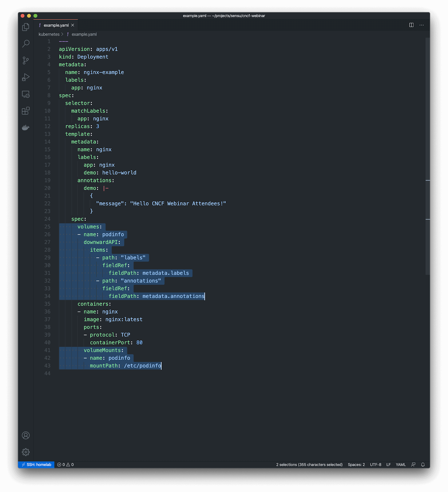Click 'containerPort: 80' line

pos(116,343)
